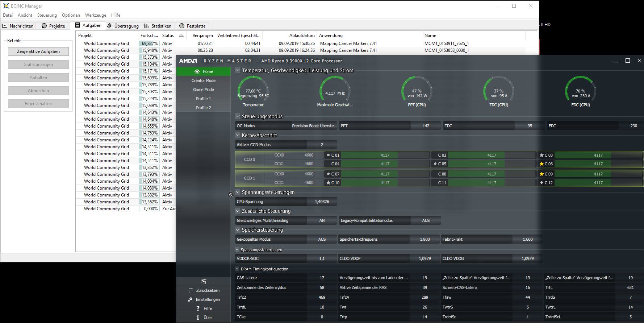Collapse the Kerne-Abschnitt section

click(238, 135)
